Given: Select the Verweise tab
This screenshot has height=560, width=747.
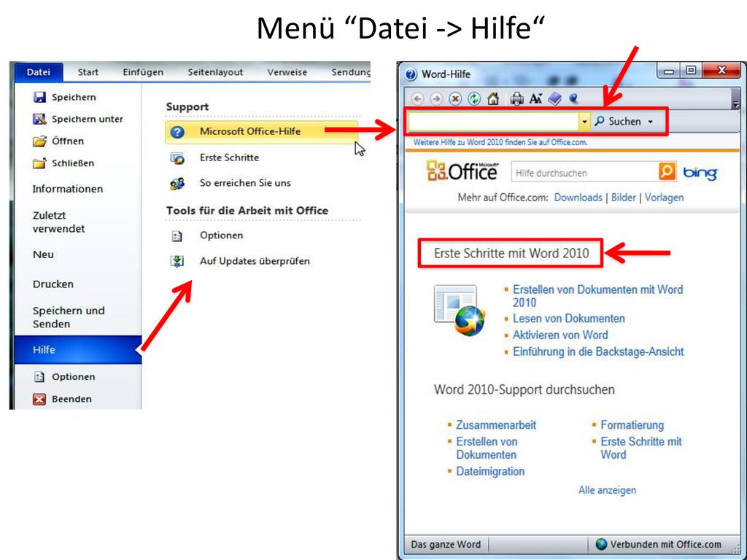Looking at the screenshot, I should point(287,72).
